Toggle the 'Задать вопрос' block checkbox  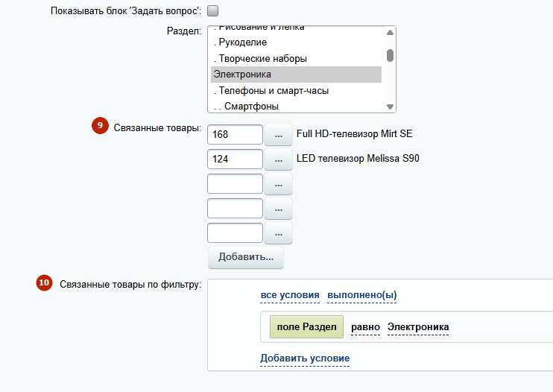pyautogui.click(x=212, y=11)
